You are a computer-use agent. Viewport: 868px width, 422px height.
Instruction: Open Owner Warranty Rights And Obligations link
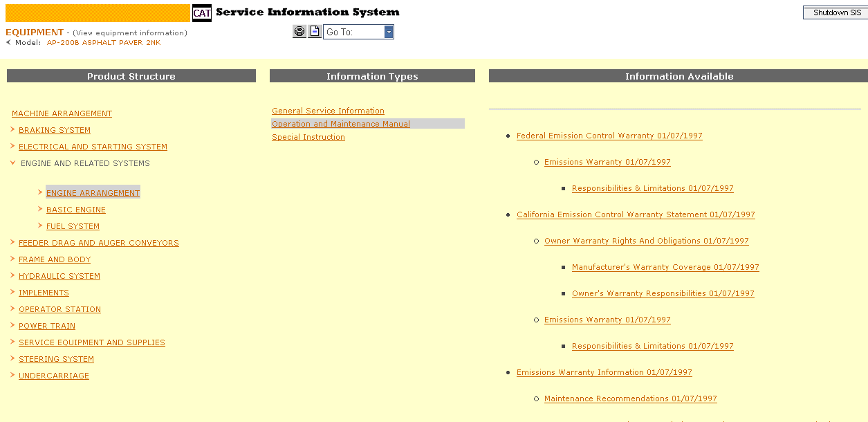pos(647,241)
